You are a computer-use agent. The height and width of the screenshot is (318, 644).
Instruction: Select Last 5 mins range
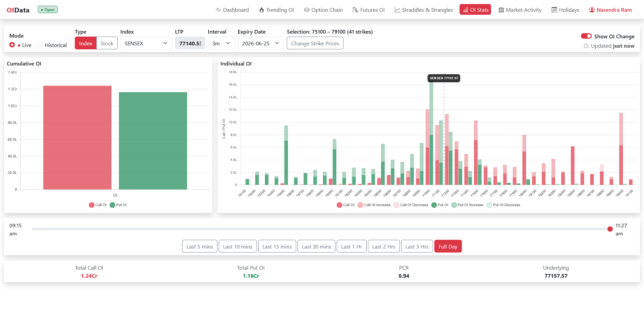point(200,246)
